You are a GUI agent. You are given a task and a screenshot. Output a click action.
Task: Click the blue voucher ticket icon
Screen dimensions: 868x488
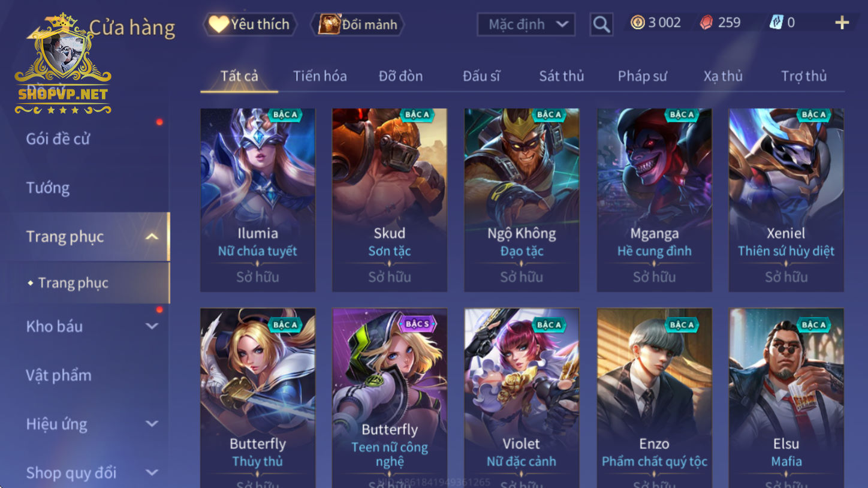coord(776,23)
